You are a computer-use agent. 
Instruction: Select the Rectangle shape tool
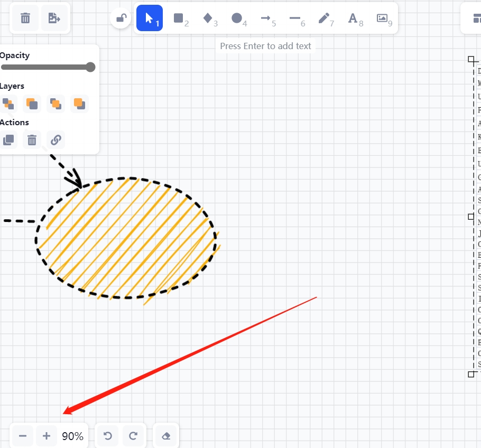pyautogui.click(x=179, y=18)
